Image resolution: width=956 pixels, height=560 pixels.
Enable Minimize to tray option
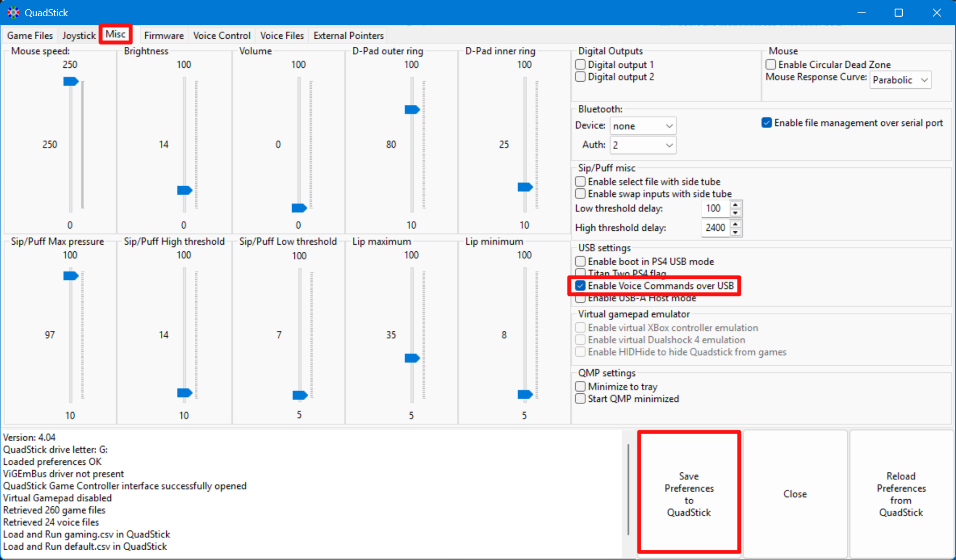click(x=580, y=386)
